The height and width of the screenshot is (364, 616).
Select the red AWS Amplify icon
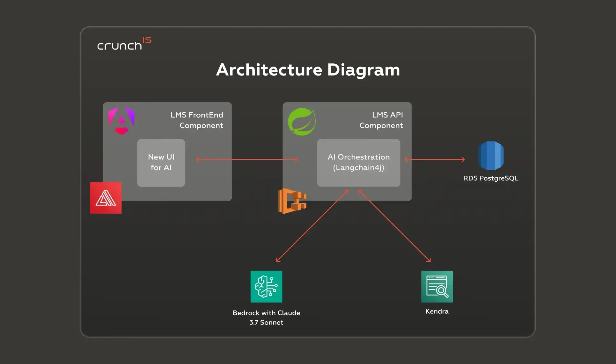106,198
